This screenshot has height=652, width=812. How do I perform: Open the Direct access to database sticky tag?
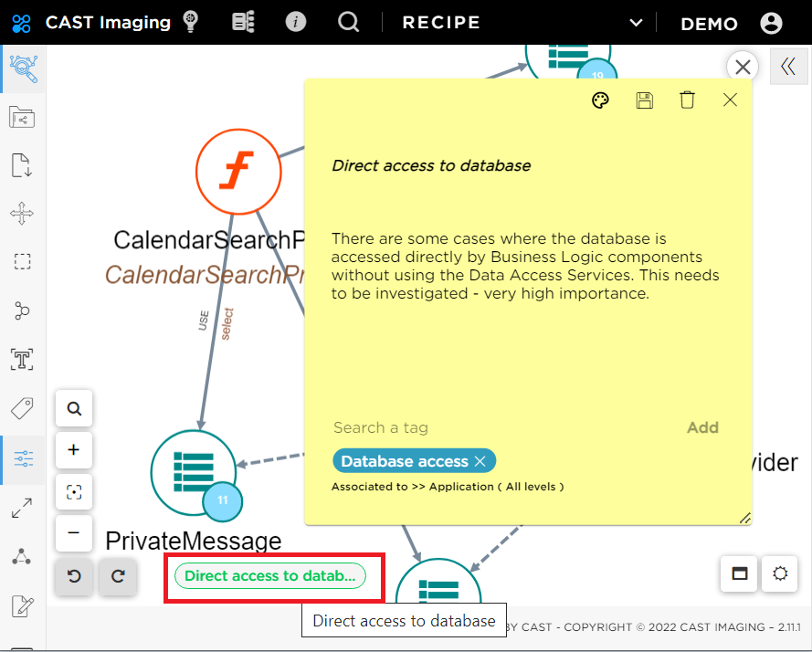click(270, 576)
